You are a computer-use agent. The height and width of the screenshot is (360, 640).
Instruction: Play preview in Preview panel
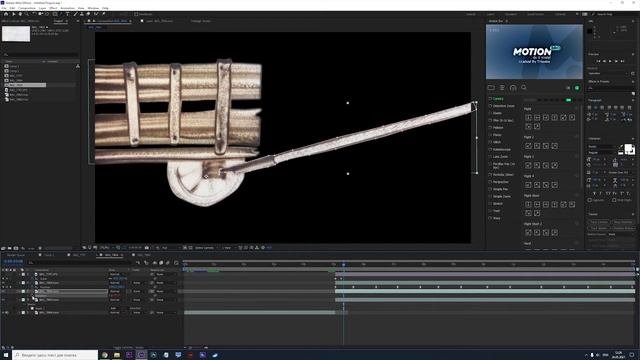click(x=610, y=61)
